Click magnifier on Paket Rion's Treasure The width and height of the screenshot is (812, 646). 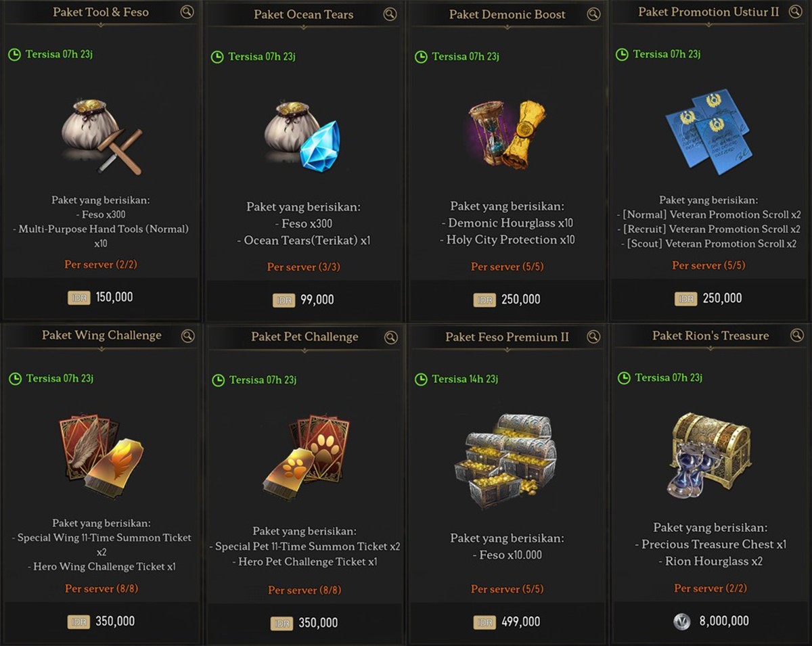click(x=796, y=336)
